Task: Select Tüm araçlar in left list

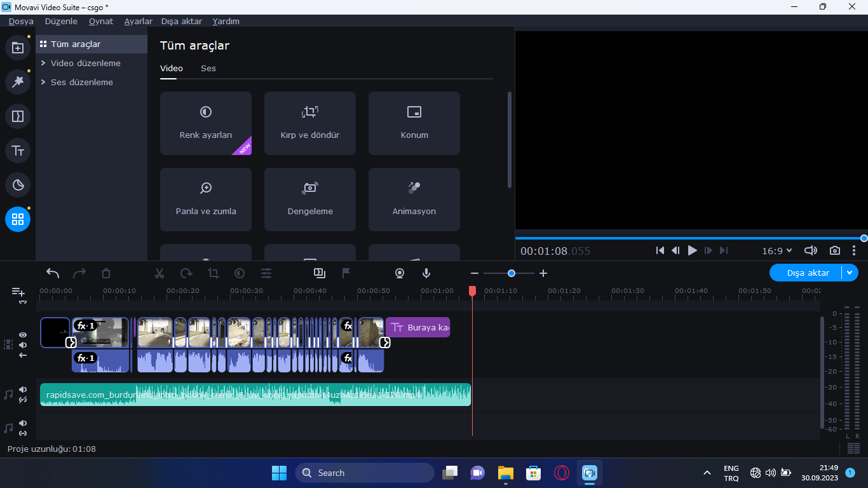Action: pyautogui.click(x=92, y=44)
